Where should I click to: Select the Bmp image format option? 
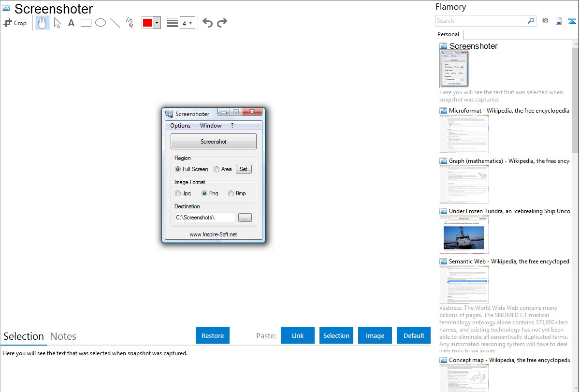click(x=231, y=193)
